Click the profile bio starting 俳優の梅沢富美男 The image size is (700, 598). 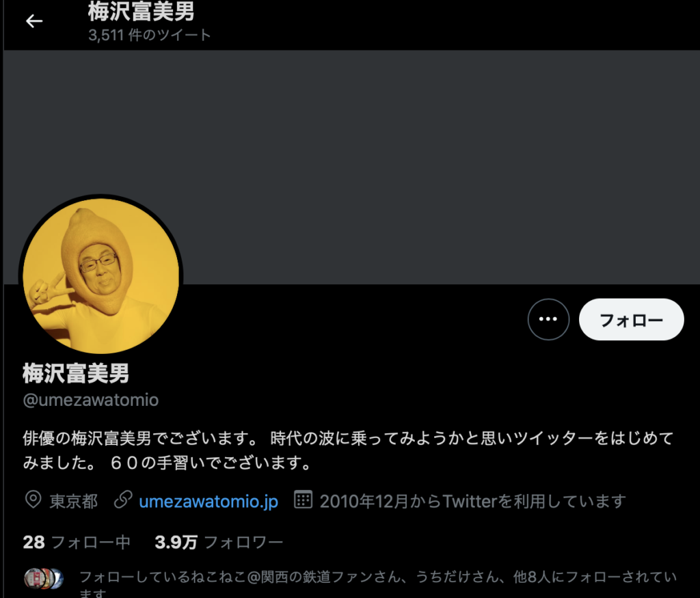[348, 450]
